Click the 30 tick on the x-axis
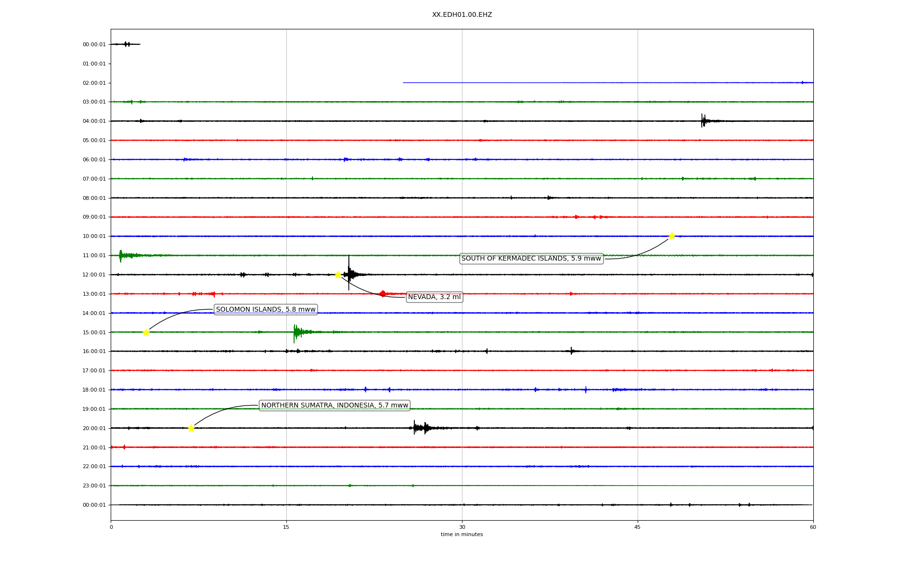Image resolution: width=924 pixels, height=578 pixels. pos(462,527)
